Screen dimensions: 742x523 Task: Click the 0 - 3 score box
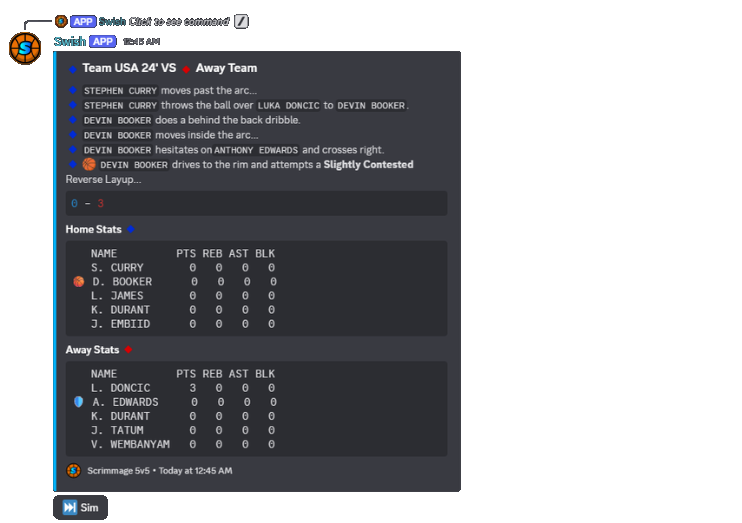pos(256,203)
